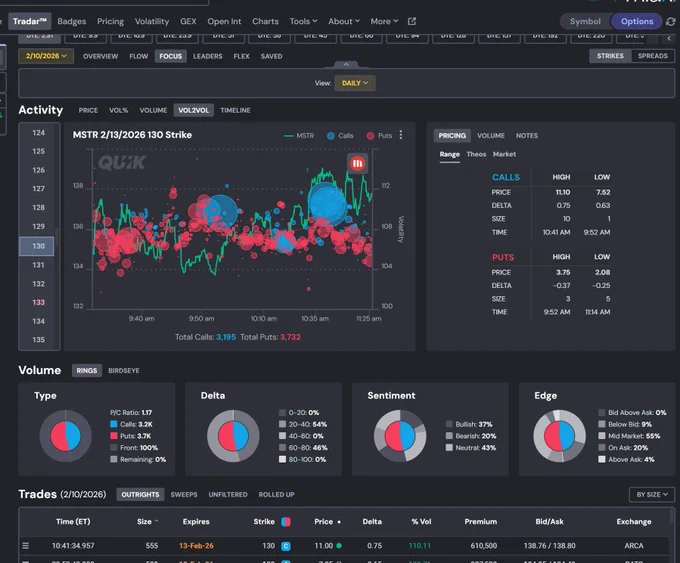Image resolution: width=680 pixels, height=563 pixels.
Task: Show SWEEPS trades
Action: pyautogui.click(x=184, y=494)
